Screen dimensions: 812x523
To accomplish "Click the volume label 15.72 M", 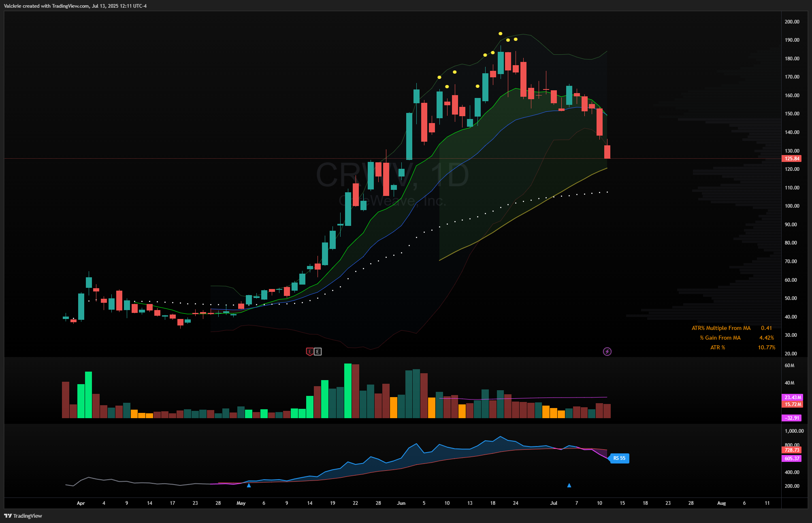I will coord(792,404).
